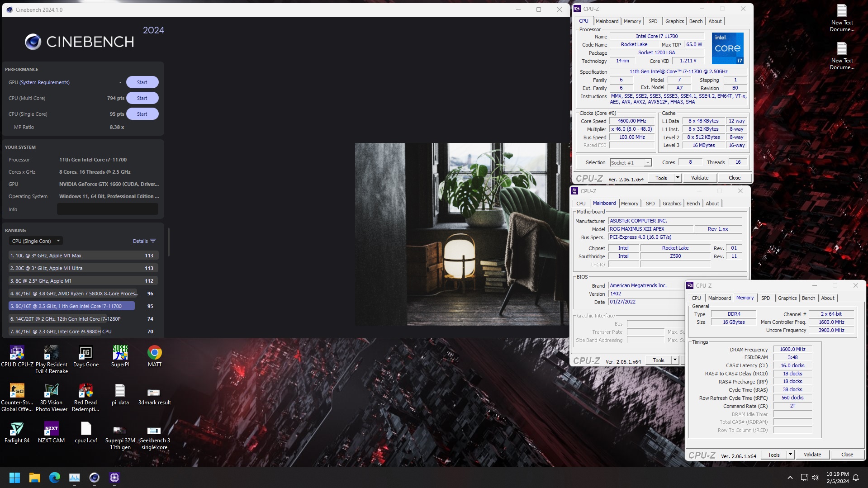The image size is (868, 488).
Task: Open volume control in system tray
Action: (815, 478)
